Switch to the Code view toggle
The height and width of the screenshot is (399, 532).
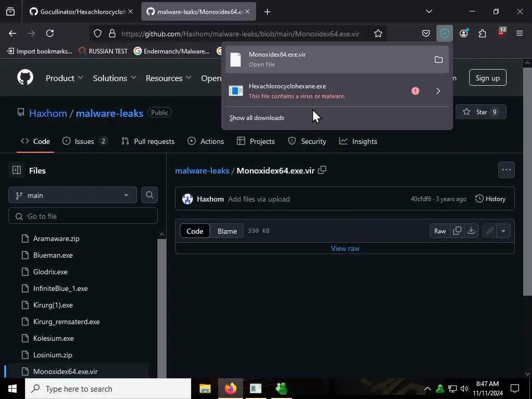[x=195, y=231]
